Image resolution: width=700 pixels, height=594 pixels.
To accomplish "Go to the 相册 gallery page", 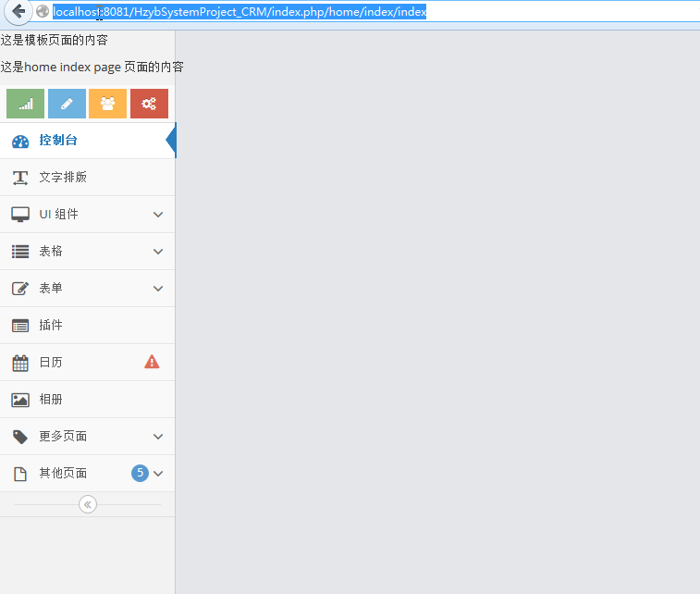I will [x=51, y=399].
